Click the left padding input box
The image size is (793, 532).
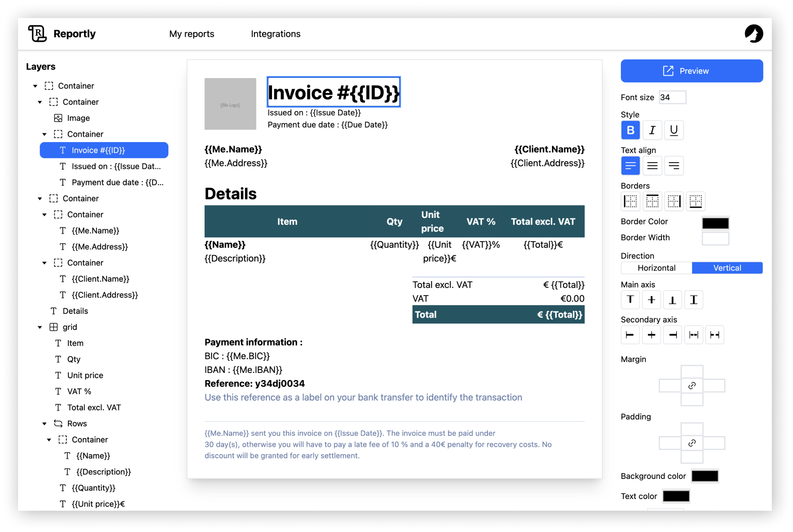pyautogui.click(x=670, y=443)
